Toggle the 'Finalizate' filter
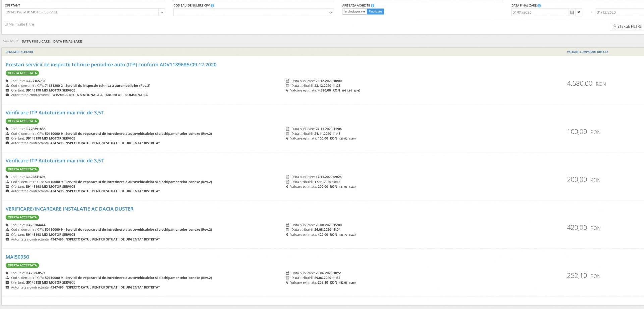Screen dimensions: 644x309 click(375, 12)
